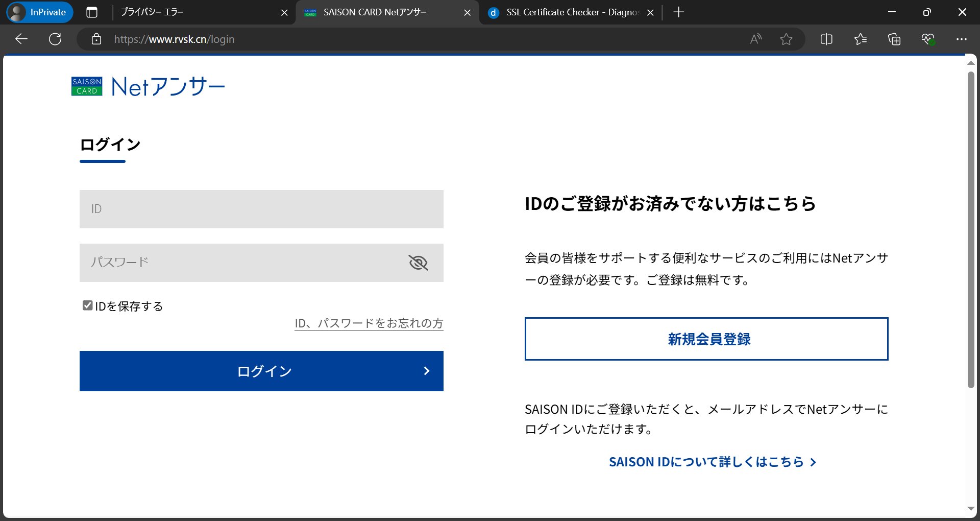Viewport: 980px width, 521px height.
Task: Open a new tab with plus icon
Action: (678, 12)
